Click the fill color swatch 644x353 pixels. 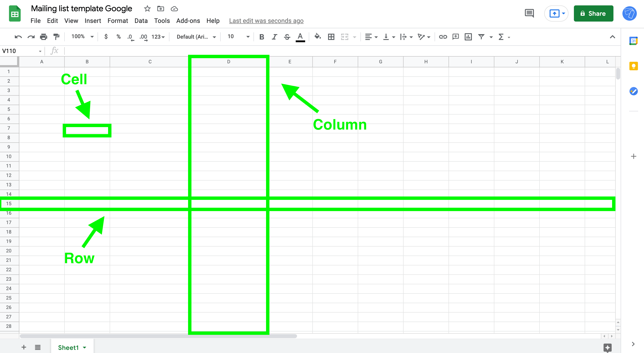coord(318,37)
